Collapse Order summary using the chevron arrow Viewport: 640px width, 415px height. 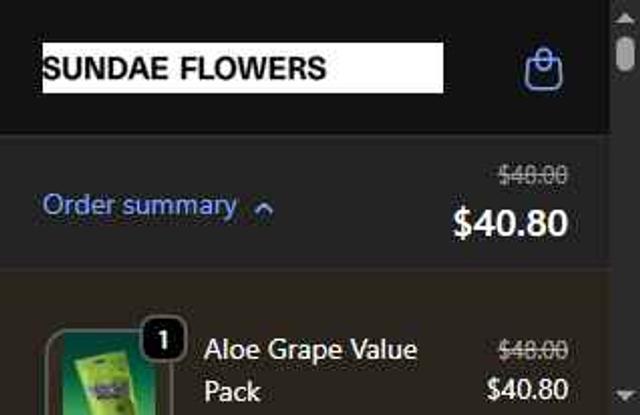click(x=264, y=209)
